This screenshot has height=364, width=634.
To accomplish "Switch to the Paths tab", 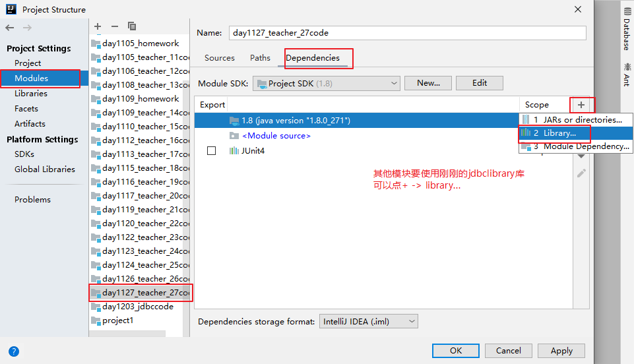I will (x=260, y=58).
